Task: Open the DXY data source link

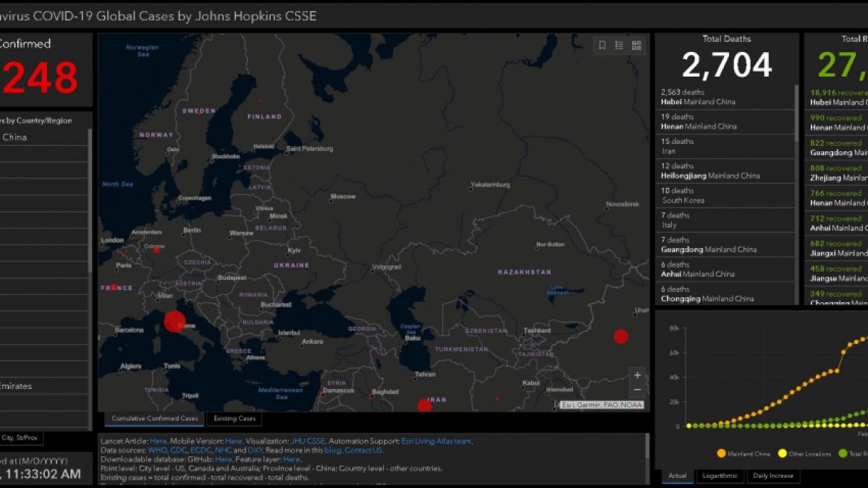Action: point(255,450)
